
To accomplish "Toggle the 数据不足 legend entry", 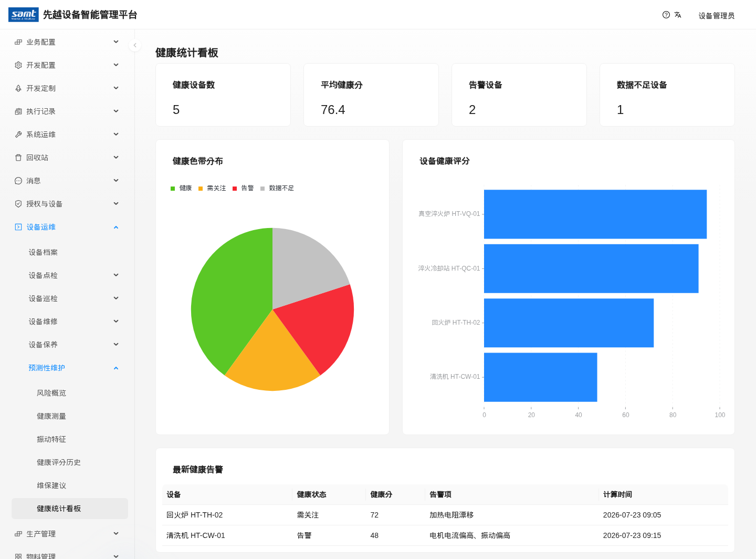I will click(x=277, y=188).
